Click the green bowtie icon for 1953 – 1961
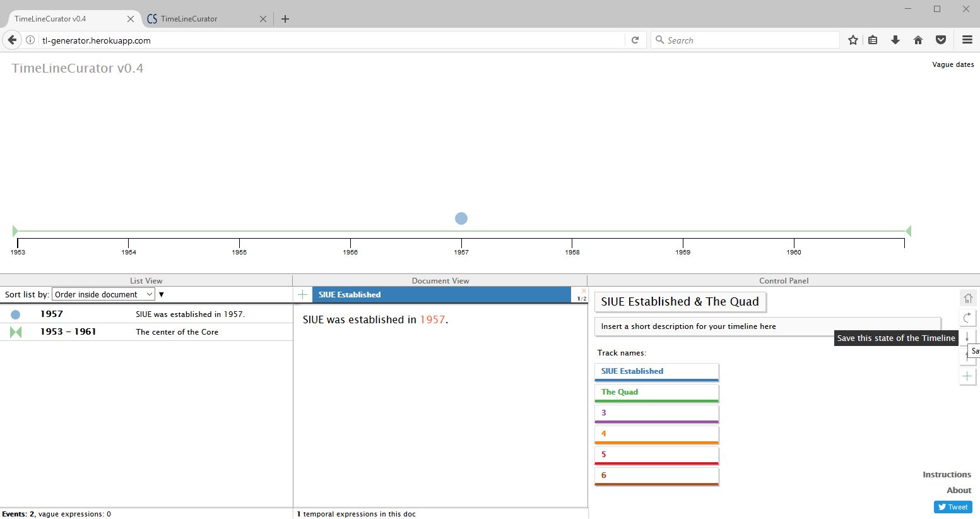980x519 pixels. 16,332
